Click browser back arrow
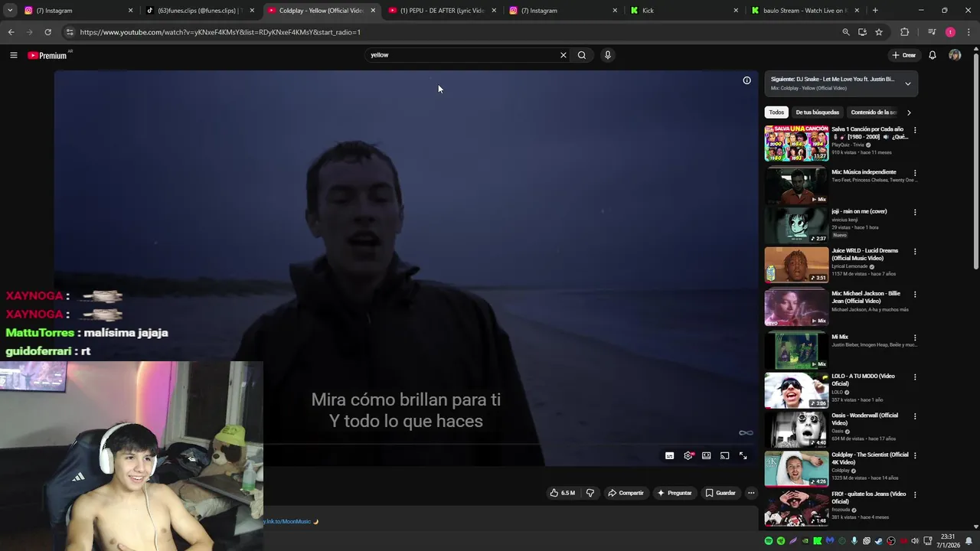The image size is (980, 551). click(11, 32)
